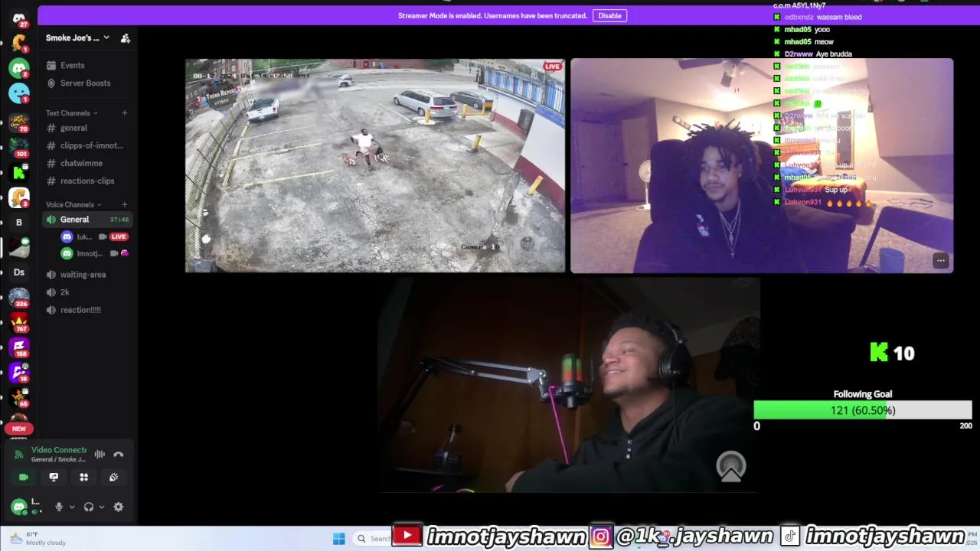980x551 pixels.
Task: Click Disable in Streamer Mode banner
Action: point(609,15)
